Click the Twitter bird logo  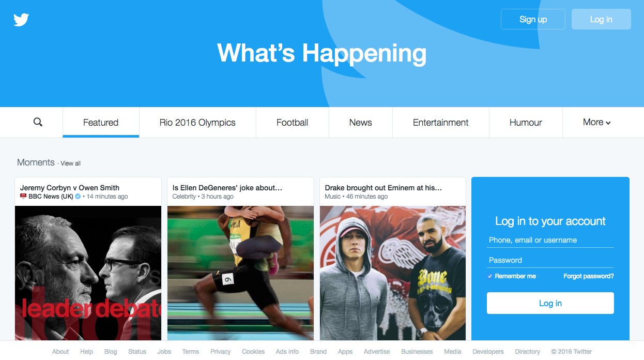tap(21, 20)
